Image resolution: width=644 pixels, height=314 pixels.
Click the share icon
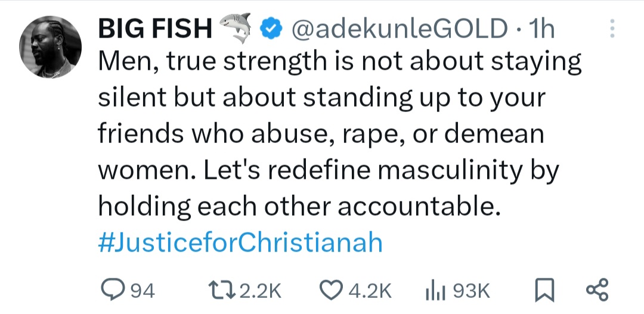click(597, 290)
